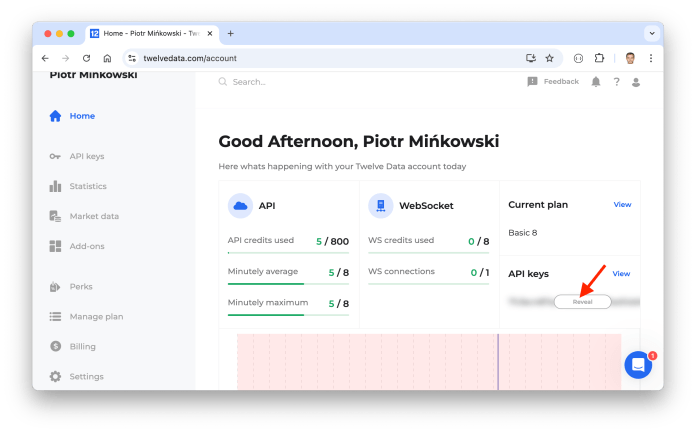
Task: Open the help question mark icon
Action: pyautogui.click(x=616, y=82)
